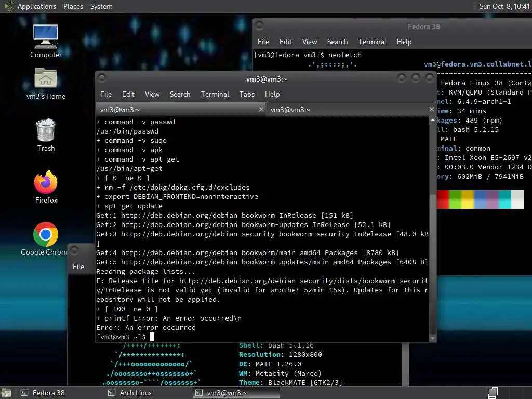Open Terminal menu in Fedora 38 window
532x399 pixels.
pos(372,42)
